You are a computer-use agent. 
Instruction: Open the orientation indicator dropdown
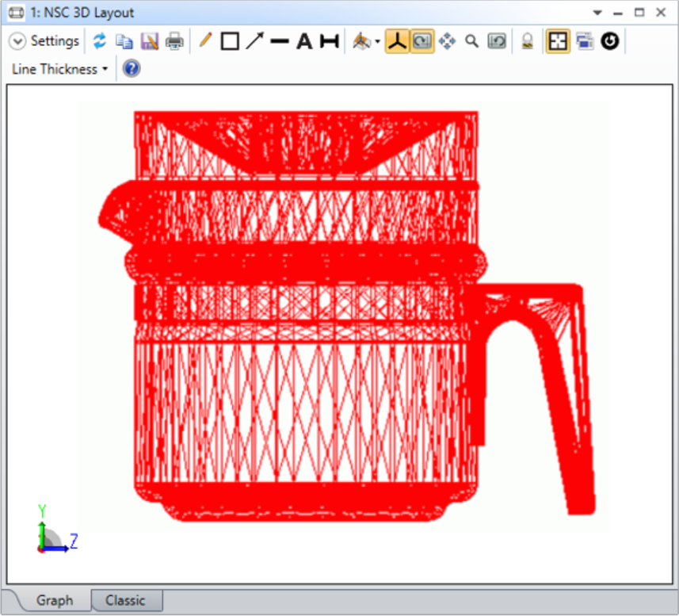pyautogui.click(x=376, y=40)
